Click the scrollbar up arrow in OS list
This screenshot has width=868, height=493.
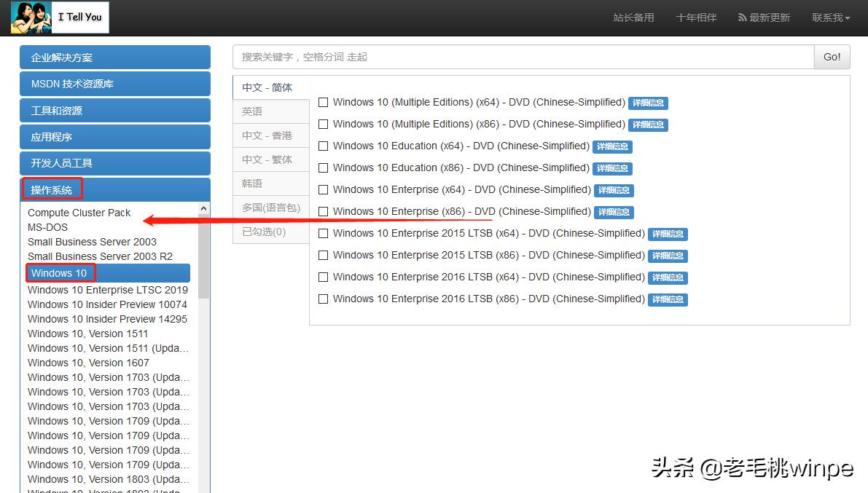[x=203, y=208]
